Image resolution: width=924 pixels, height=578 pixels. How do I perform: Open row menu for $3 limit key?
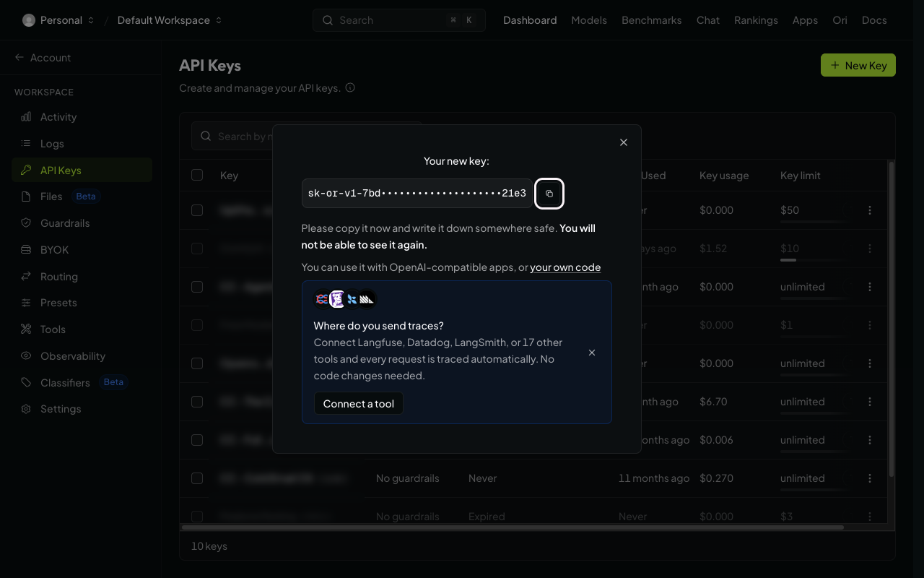(870, 517)
